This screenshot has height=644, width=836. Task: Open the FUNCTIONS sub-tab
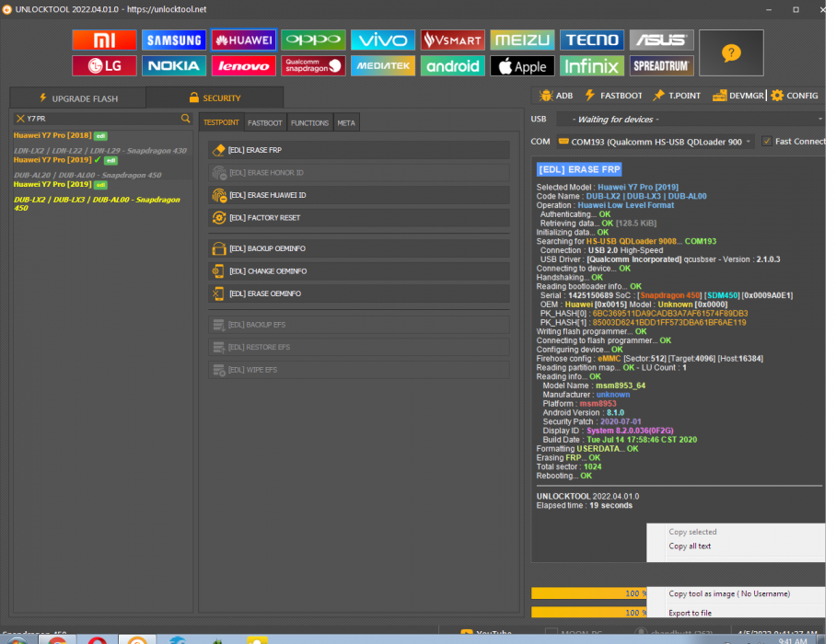pos(309,123)
